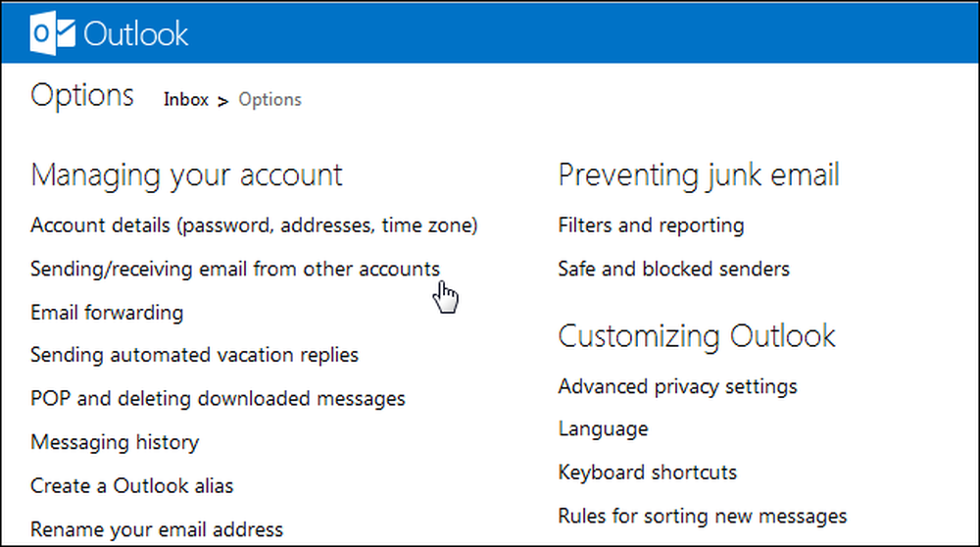Image resolution: width=980 pixels, height=547 pixels.
Task: Click the Managing your account heading
Action: coord(186,175)
